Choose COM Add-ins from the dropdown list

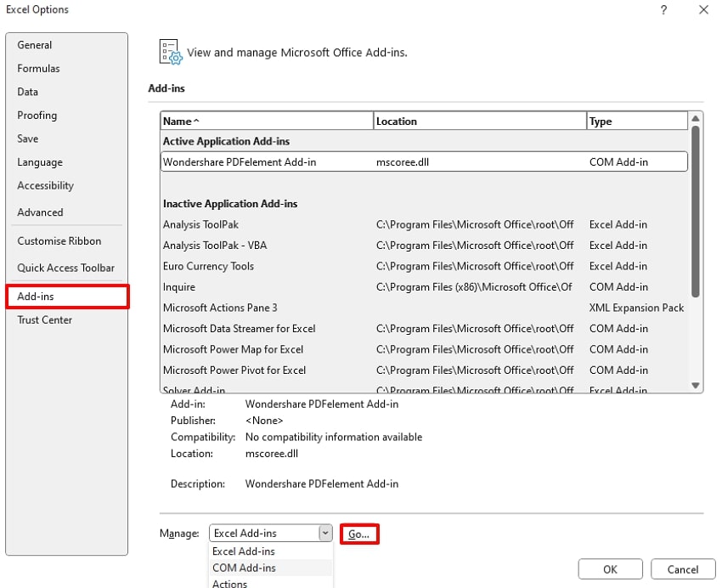[x=244, y=568]
